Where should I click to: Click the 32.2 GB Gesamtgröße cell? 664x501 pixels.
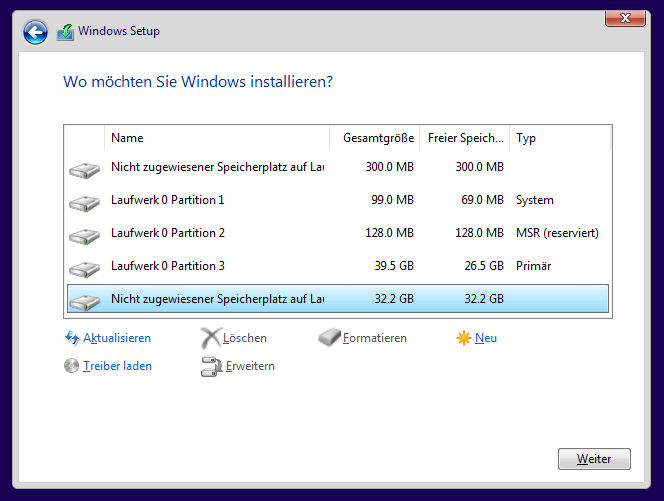[x=394, y=299]
